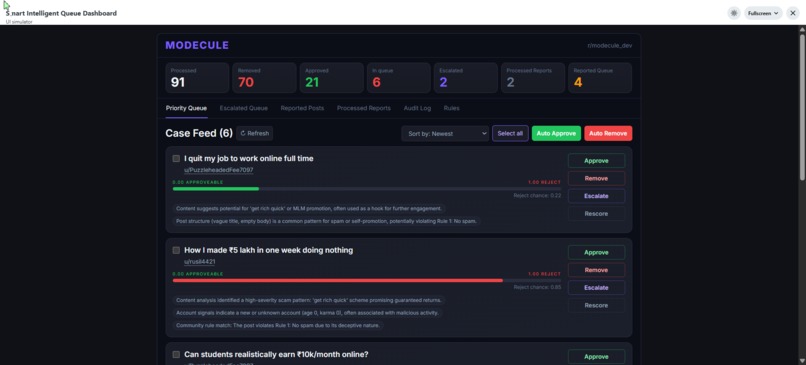Click the green score bar of 'I quit my job'
The width and height of the screenshot is (806, 365).
pos(216,189)
